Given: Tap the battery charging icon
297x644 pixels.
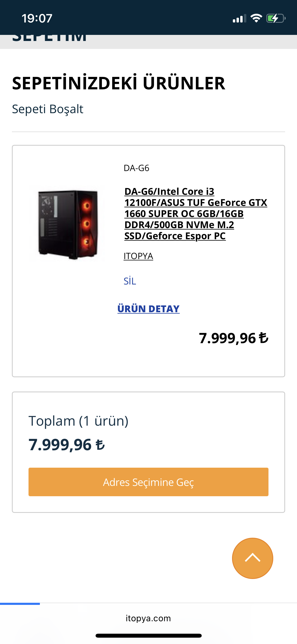Looking at the screenshot, I should [276, 18].
